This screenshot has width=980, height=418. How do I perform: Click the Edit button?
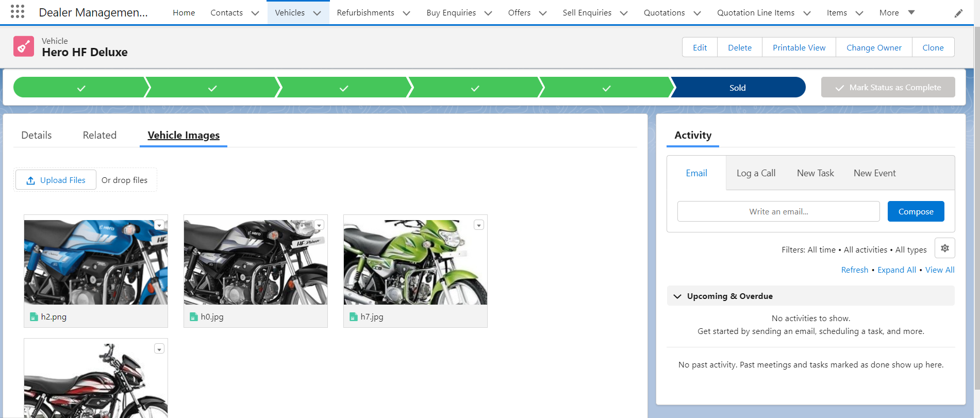click(700, 47)
